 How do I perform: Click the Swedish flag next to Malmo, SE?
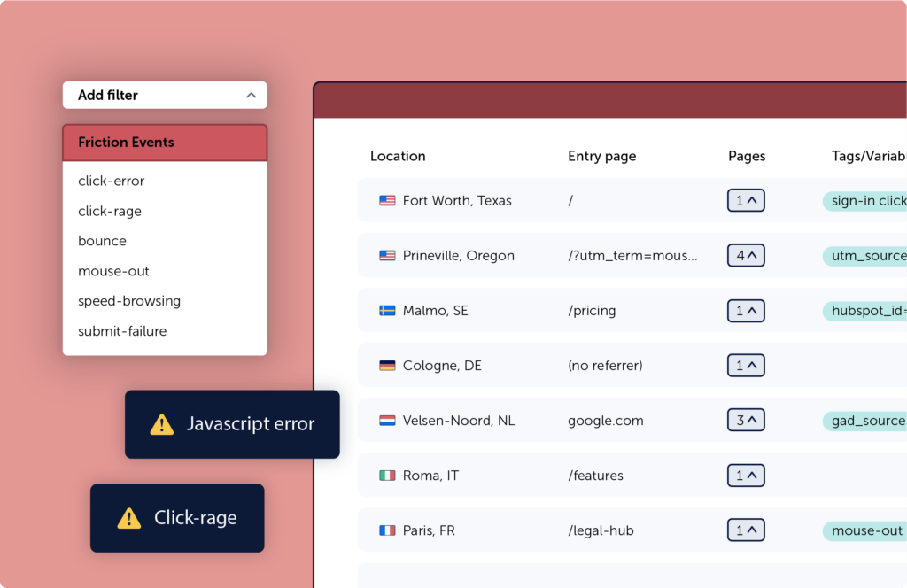point(386,310)
